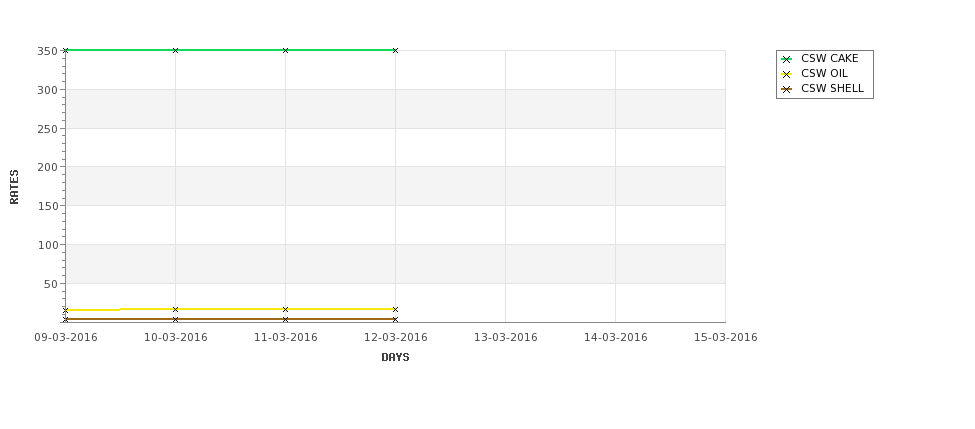Click the DAYS axis title

pyautogui.click(x=395, y=357)
